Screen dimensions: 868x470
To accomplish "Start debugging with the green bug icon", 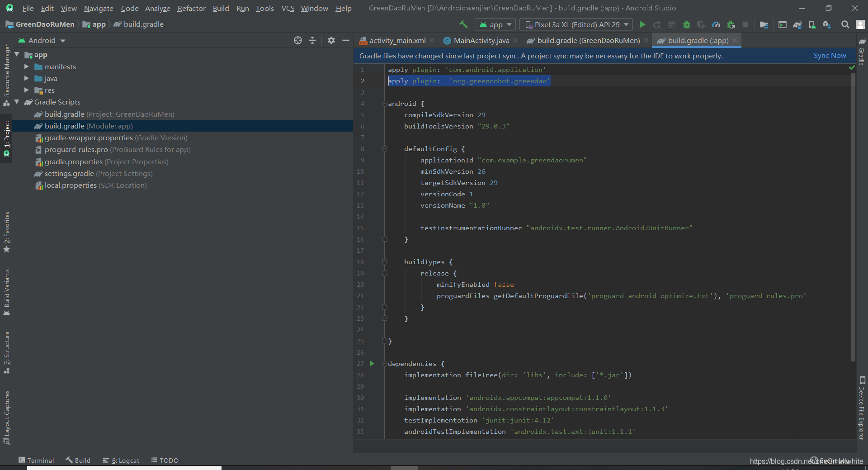I will click(x=687, y=24).
